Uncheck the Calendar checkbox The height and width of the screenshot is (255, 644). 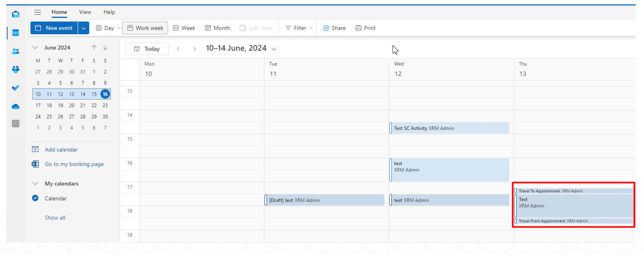35,198
